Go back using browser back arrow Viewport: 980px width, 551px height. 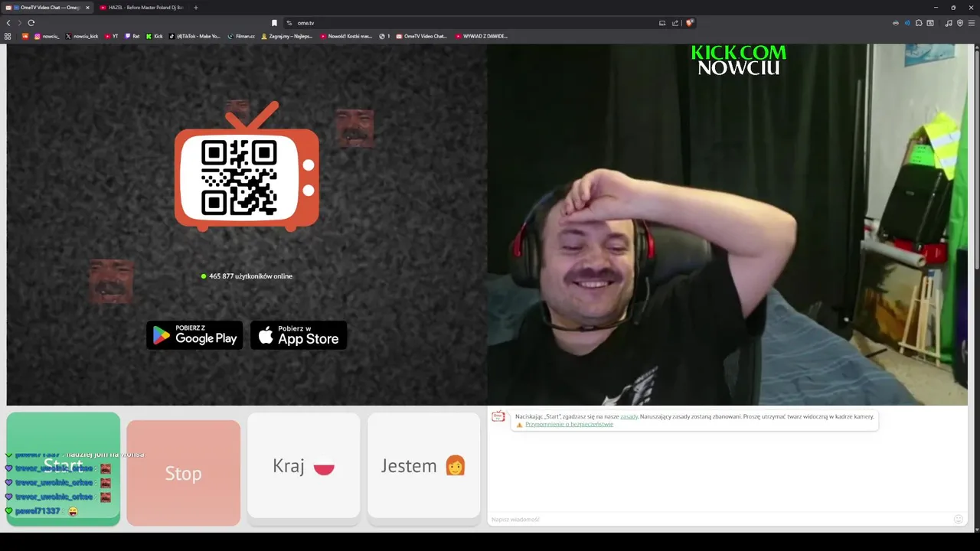[x=8, y=23]
